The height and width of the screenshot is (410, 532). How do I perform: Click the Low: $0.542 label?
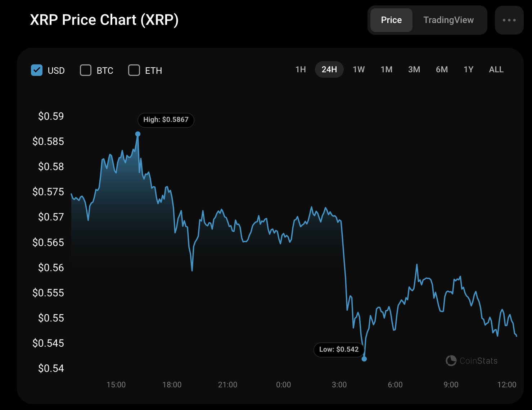[339, 350]
